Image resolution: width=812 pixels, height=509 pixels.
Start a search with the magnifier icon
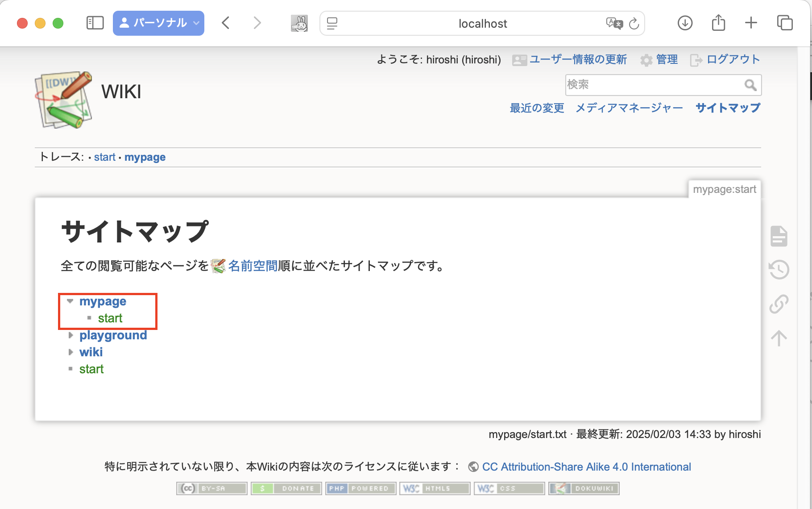(x=750, y=84)
